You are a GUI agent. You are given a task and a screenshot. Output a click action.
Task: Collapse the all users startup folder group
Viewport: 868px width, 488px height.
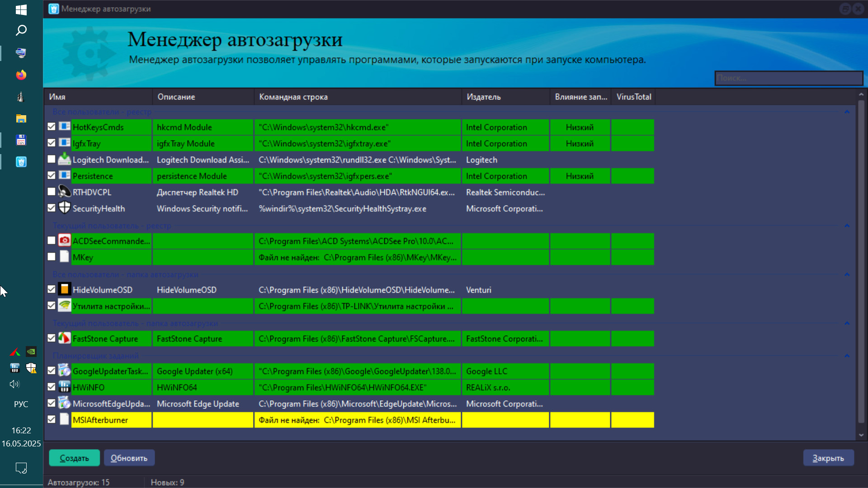[x=847, y=274]
